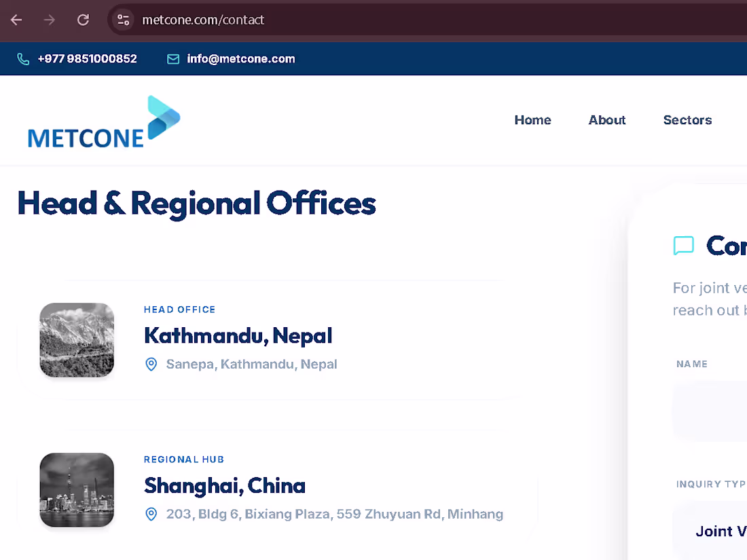Click the envelope email icon

coord(173,58)
